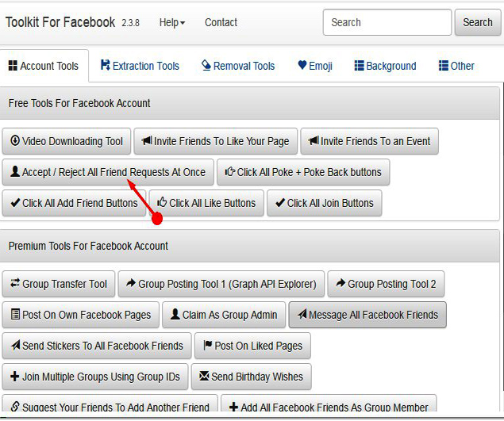504x421 pixels.
Task: Open the Other tab
Action: point(456,66)
